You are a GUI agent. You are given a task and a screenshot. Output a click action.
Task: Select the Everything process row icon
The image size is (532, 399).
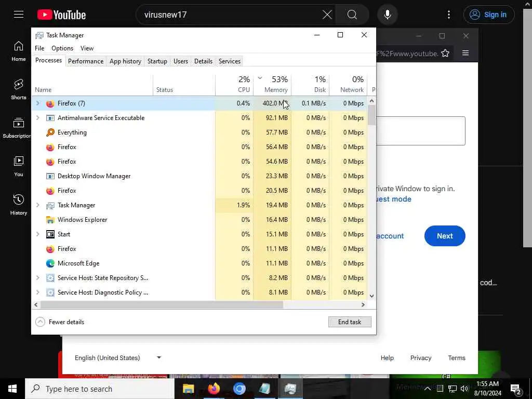pyautogui.click(x=50, y=132)
